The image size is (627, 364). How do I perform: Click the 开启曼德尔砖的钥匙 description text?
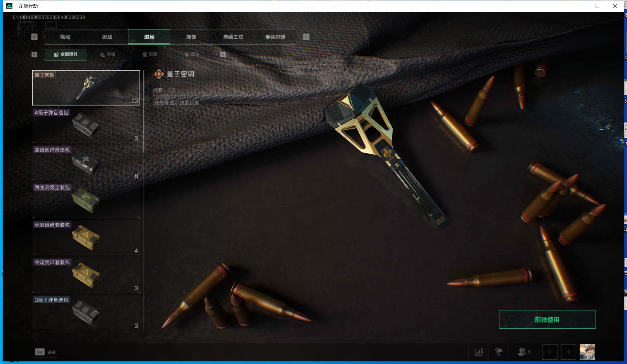[177, 103]
